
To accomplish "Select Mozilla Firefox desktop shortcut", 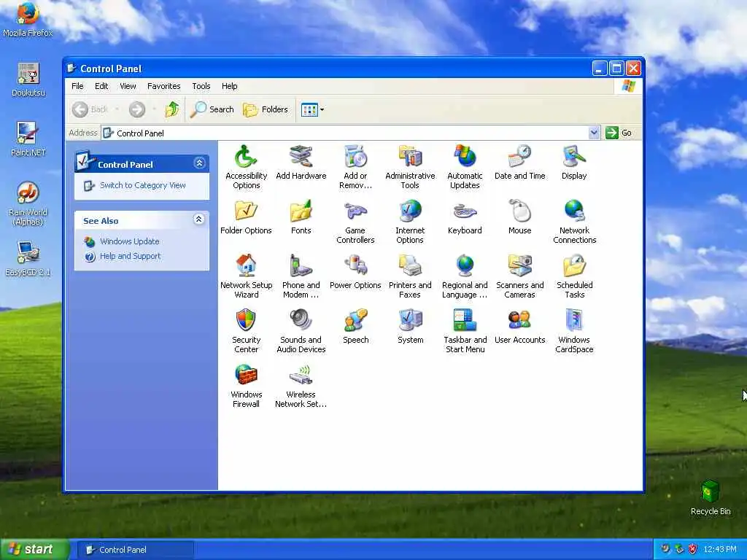I will 28,20.
